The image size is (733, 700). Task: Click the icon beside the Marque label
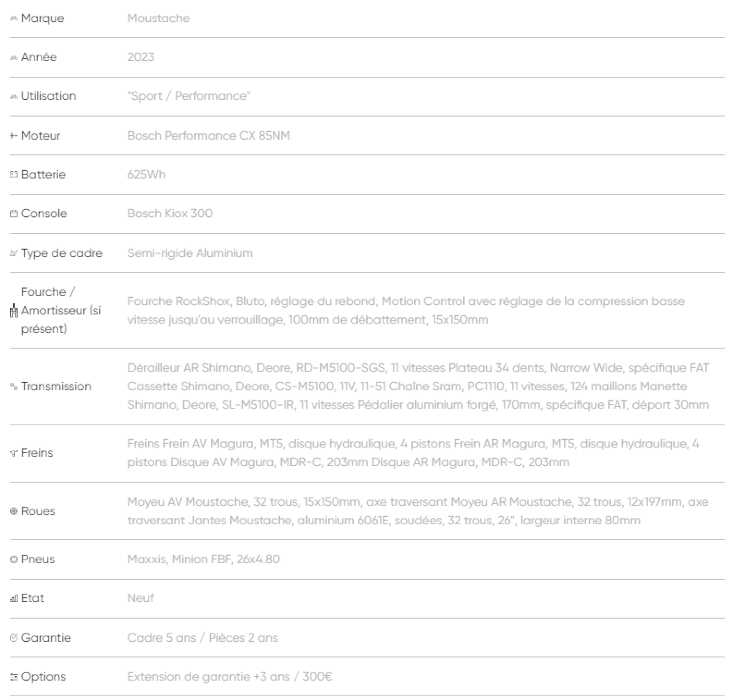coord(14,18)
